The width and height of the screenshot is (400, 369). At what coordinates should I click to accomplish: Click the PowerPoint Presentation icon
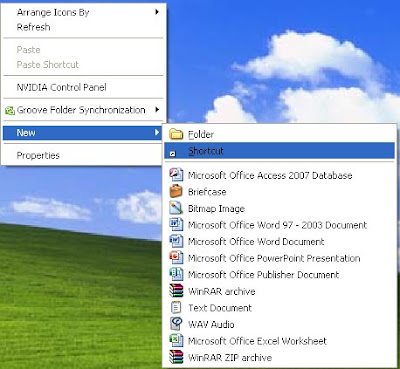click(x=176, y=258)
